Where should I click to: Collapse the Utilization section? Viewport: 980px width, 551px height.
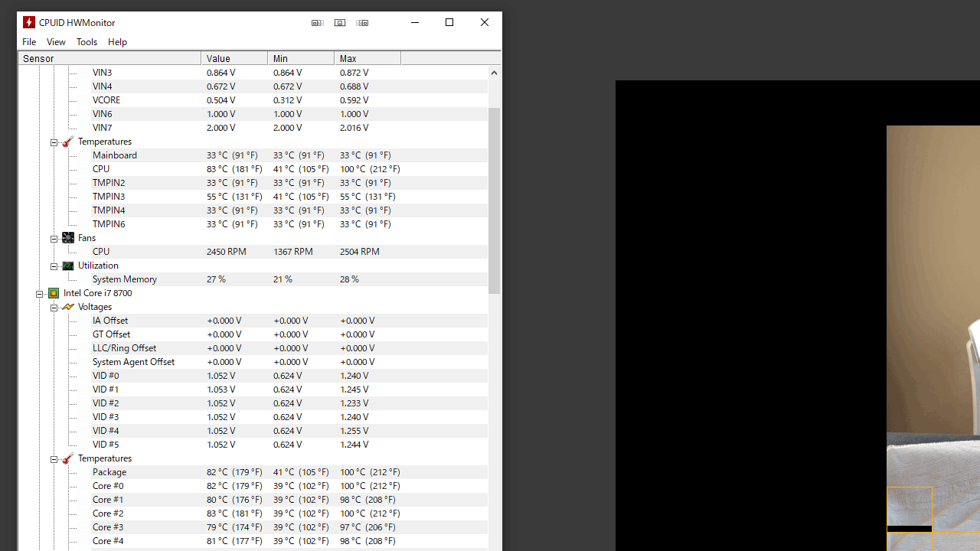click(54, 266)
